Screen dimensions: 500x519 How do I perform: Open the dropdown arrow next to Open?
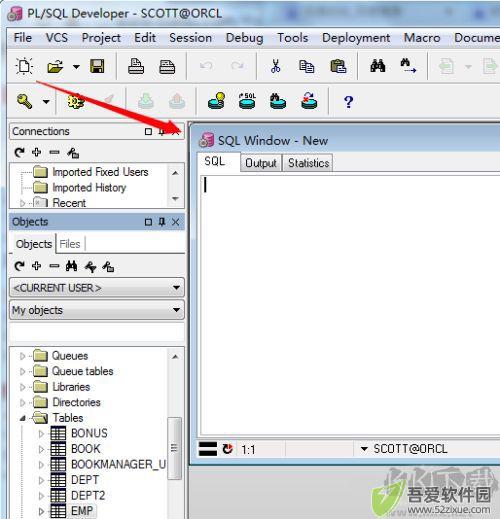point(76,67)
